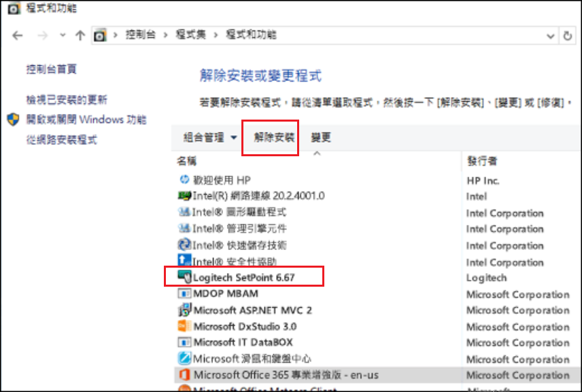Expand the address bar history dropdown

[551, 36]
